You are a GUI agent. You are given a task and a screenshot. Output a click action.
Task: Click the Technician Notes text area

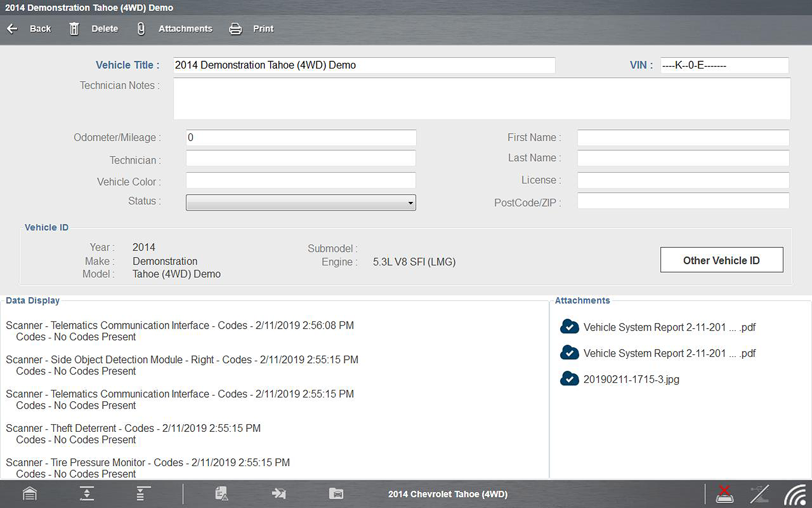pyautogui.click(x=482, y=99)
